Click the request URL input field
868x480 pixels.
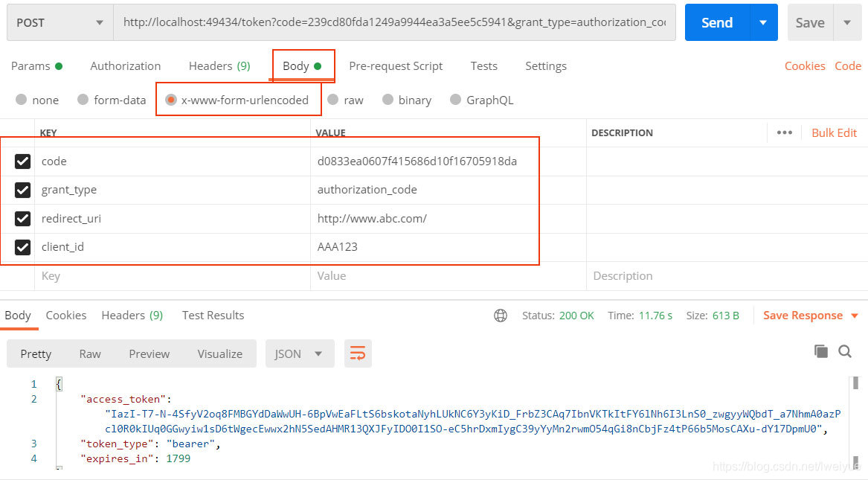click(x=394, y=23)
